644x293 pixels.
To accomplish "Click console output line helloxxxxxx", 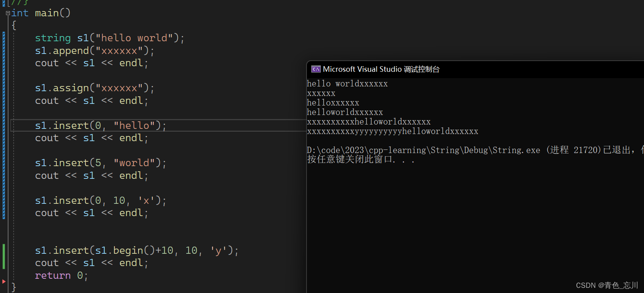I will [333, 103].
